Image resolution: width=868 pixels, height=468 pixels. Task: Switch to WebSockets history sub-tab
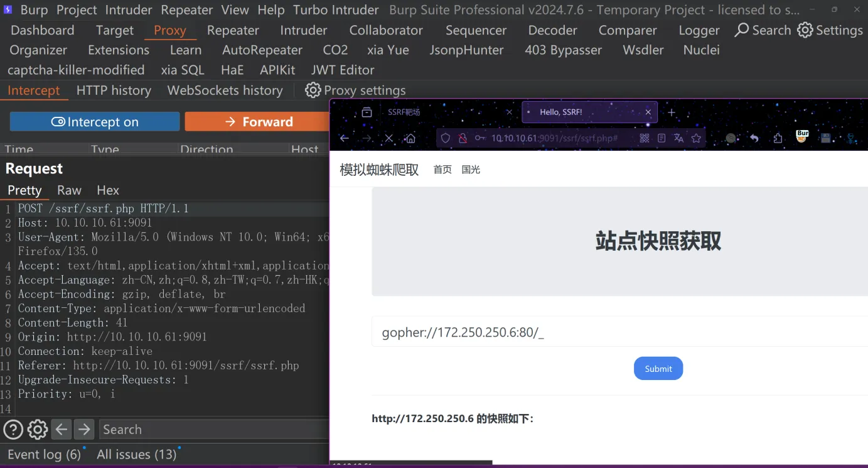(225, 90)
